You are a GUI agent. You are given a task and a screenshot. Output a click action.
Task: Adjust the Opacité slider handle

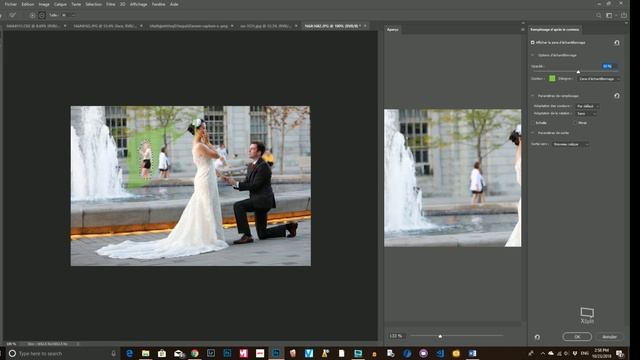[x=578, y=72]
